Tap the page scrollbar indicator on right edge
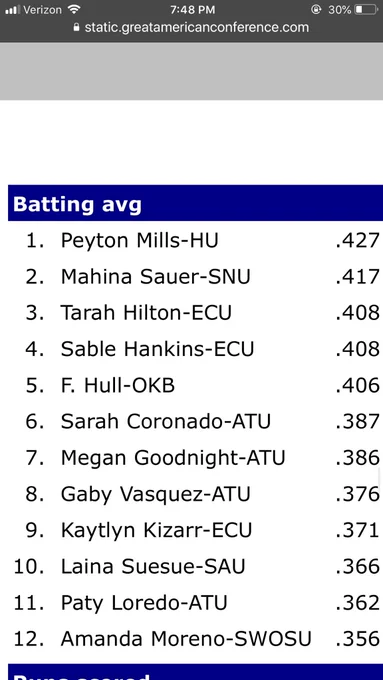The width and height of the screenshot is (383, 680). (381, 481)
